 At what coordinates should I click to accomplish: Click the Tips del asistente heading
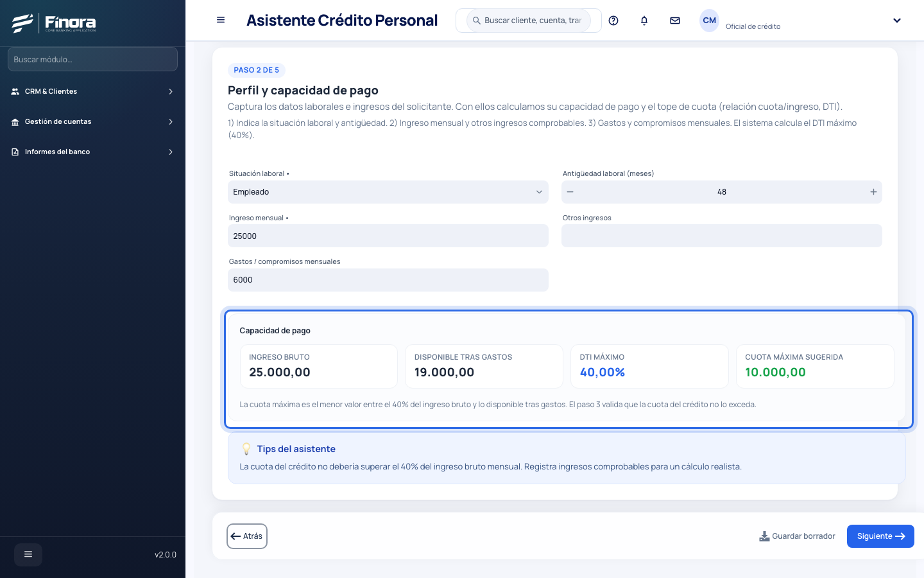(296, 449)
